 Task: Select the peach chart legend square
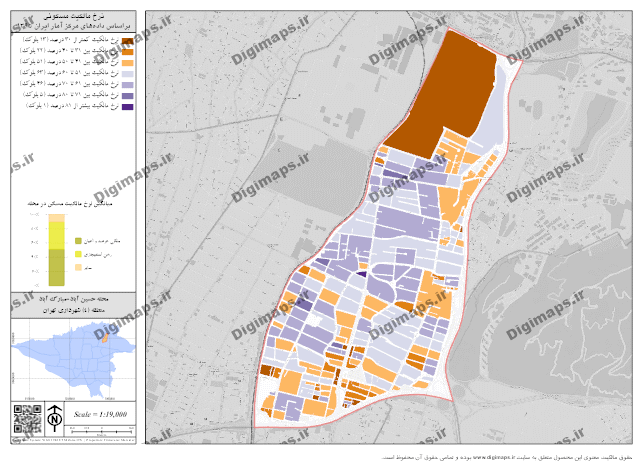tap(77, 269)
